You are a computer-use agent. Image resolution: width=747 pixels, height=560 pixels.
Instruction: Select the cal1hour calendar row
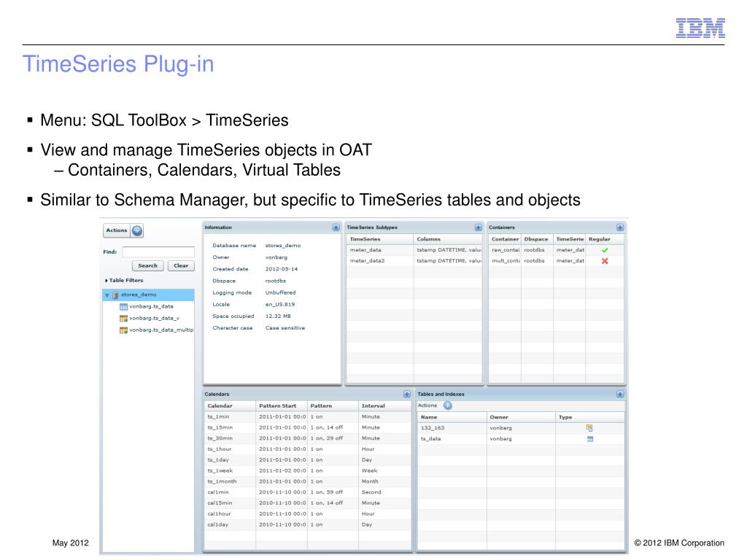coord(307,514)
